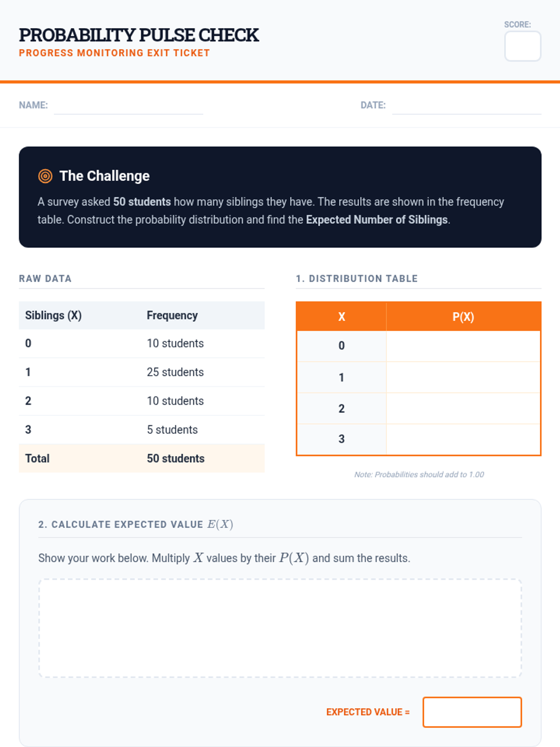
Task: Click the Date input line
Action: pos(467,106)
